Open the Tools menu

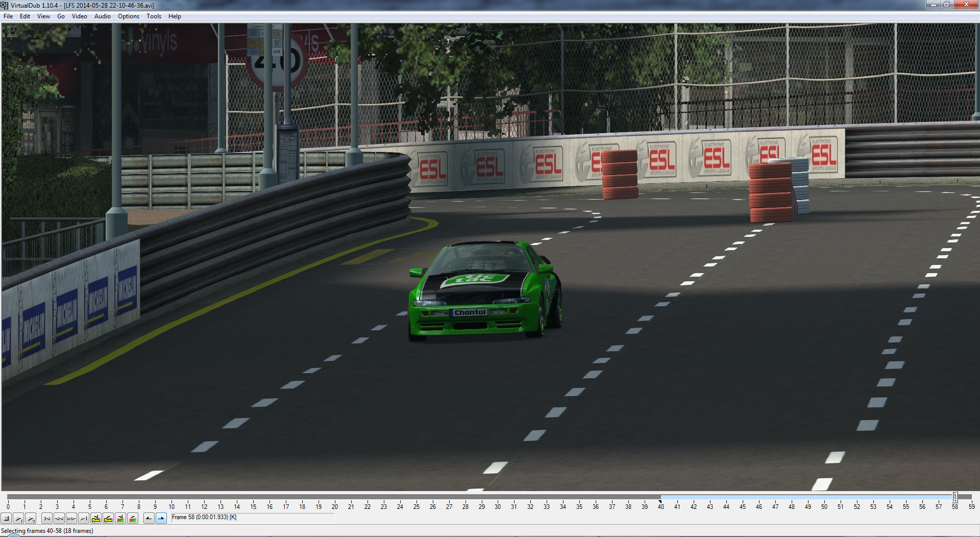[154, 16]
